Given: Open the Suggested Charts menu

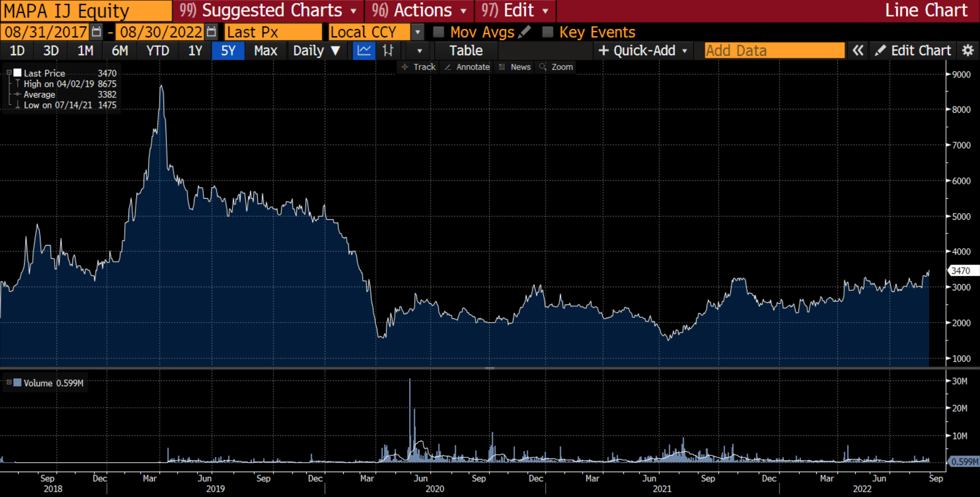Looking at the screenshot, I should tap(268, 11).
